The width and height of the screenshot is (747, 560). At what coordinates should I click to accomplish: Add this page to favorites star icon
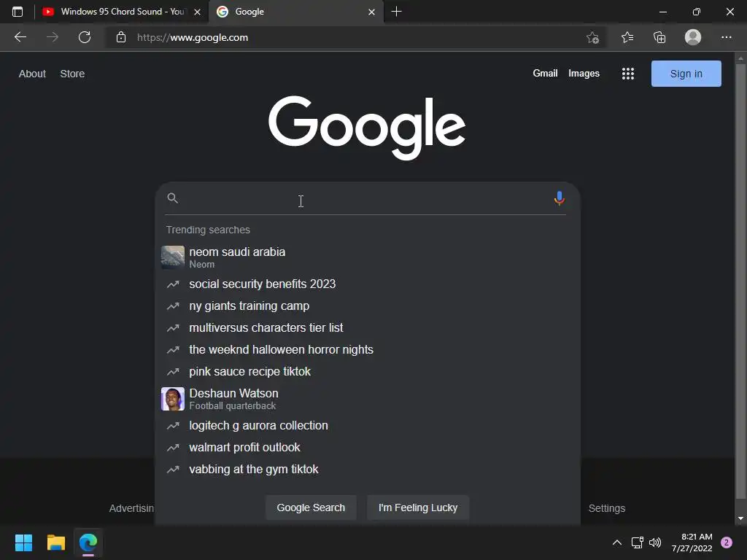[592, 37]
